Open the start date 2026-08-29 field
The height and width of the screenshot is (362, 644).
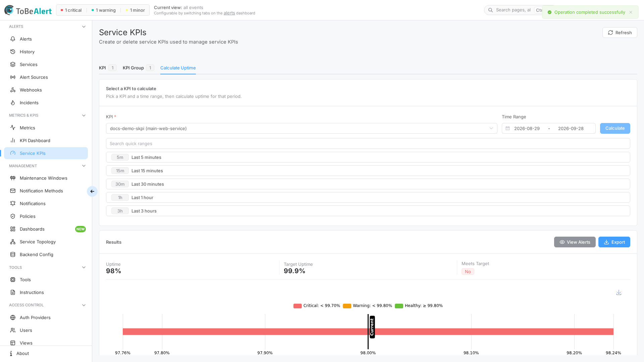pyautogui.click(x=527, y=128)
